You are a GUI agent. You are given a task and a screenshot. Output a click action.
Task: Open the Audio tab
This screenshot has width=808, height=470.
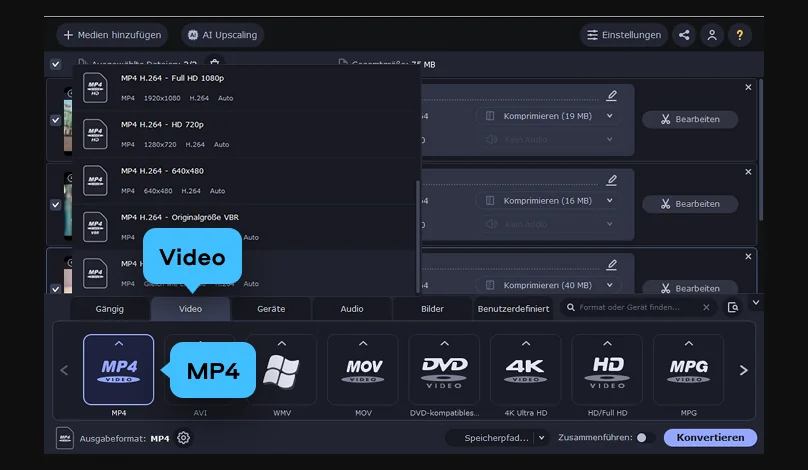[352, 309]
